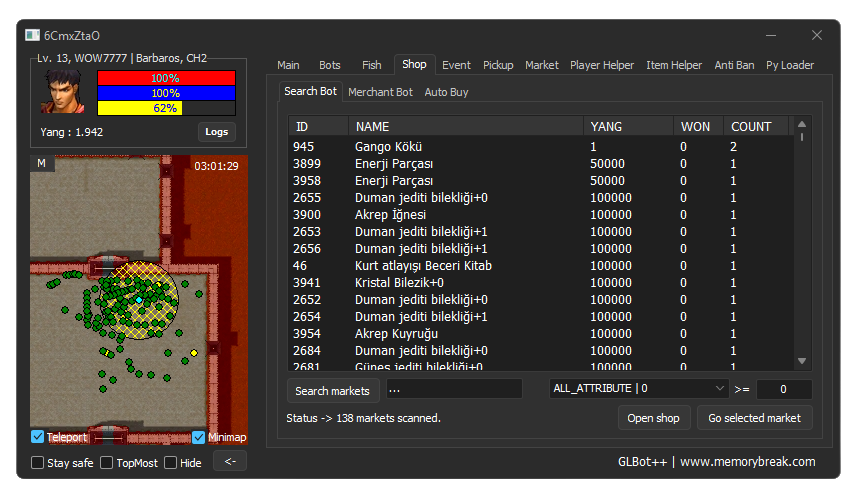
Task: Sort by ID column header
Action: coord(318,126)
